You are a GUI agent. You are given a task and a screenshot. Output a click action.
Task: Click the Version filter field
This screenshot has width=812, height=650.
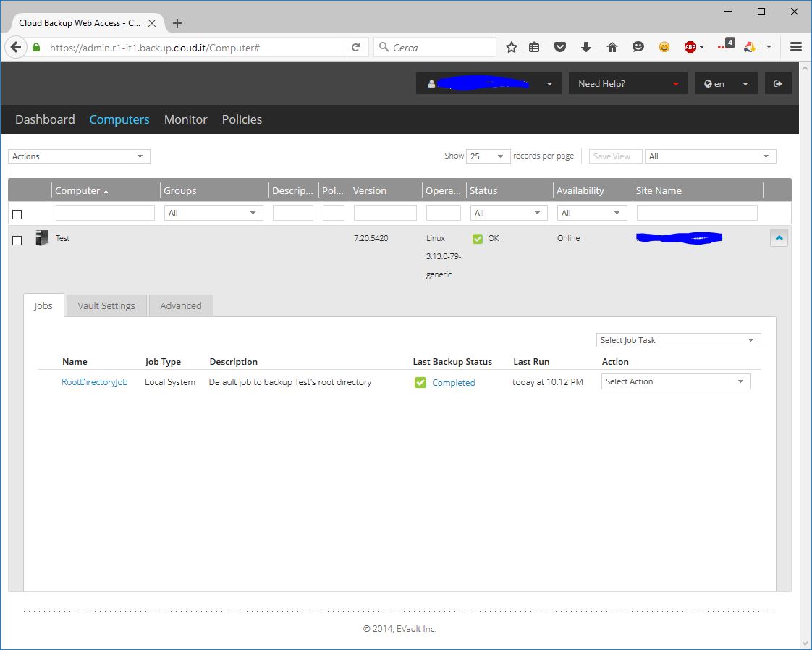tap(385, 213)
